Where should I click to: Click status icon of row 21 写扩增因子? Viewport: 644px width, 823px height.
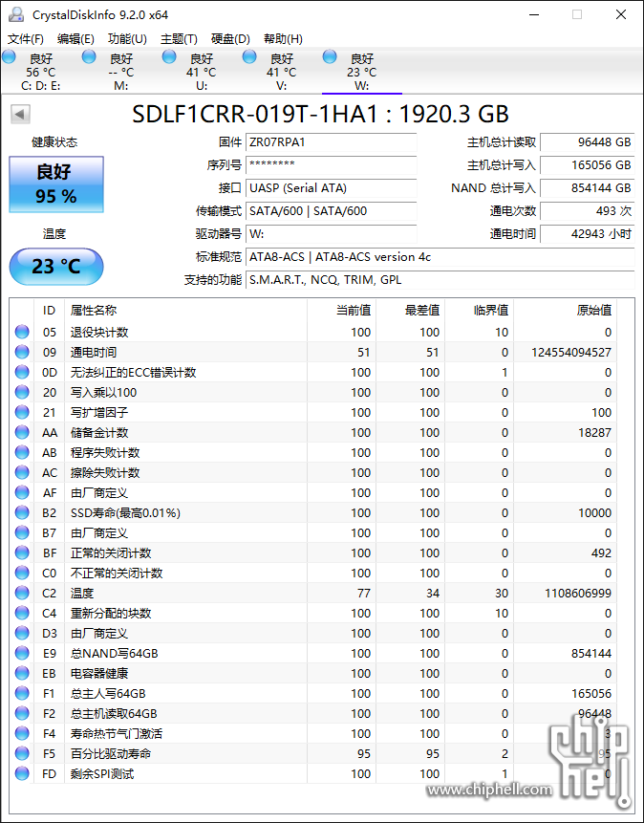click(x=22, y=412)
